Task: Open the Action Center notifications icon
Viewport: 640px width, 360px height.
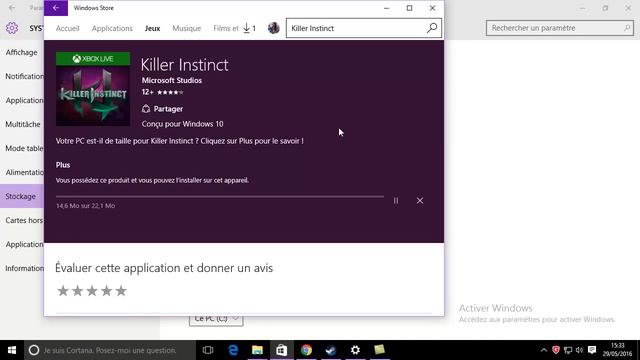Action: (592, 350)
